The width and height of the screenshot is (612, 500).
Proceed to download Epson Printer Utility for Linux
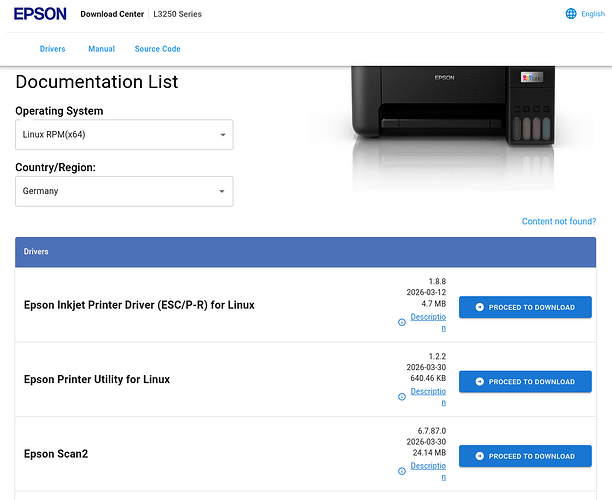[525, 382]
